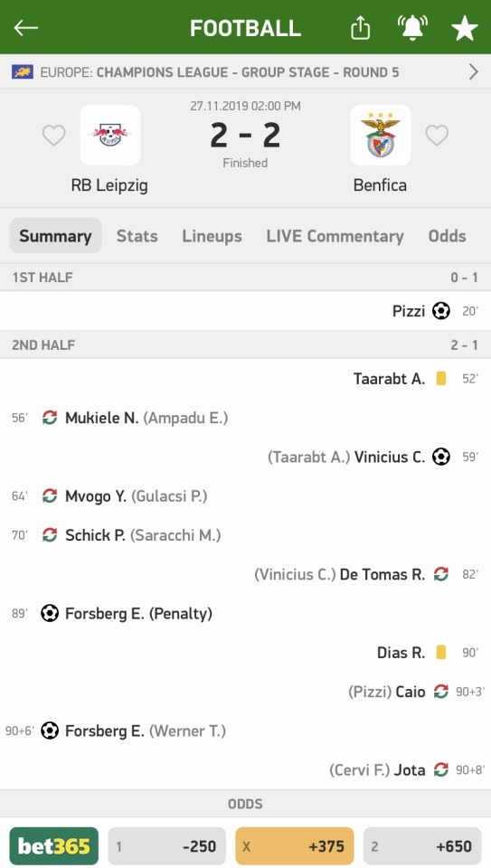Open the share icon in header

coord(361,27)
